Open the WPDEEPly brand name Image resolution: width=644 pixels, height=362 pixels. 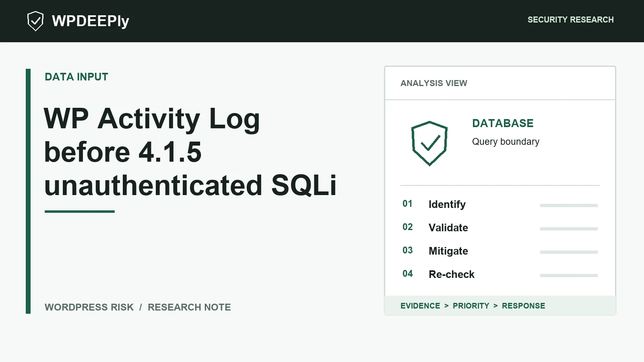(91, 21)
